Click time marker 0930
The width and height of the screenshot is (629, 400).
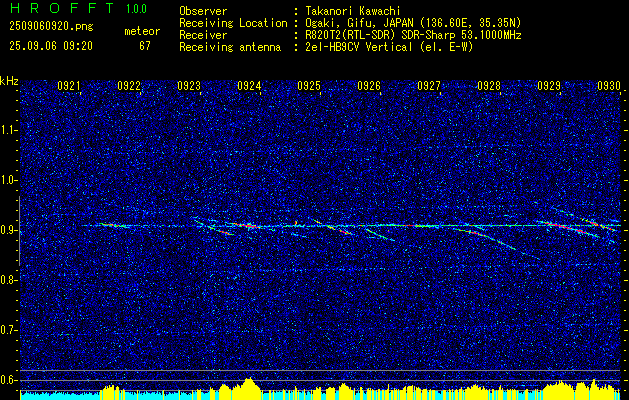(609, 85)
